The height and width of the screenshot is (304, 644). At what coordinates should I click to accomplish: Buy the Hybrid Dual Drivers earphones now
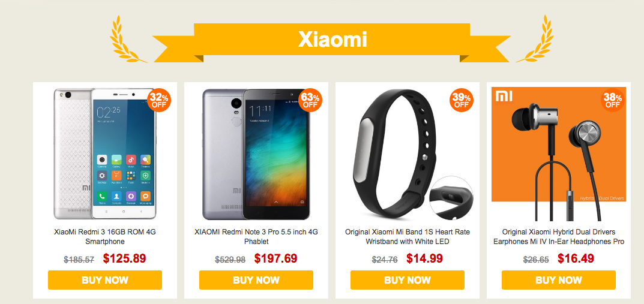[559, 280]
